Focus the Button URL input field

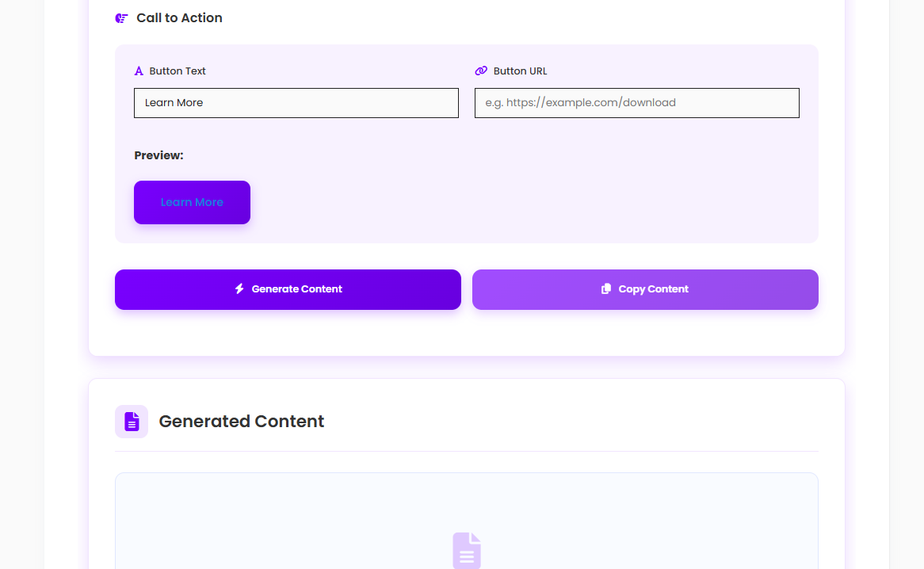pos(637,103)
